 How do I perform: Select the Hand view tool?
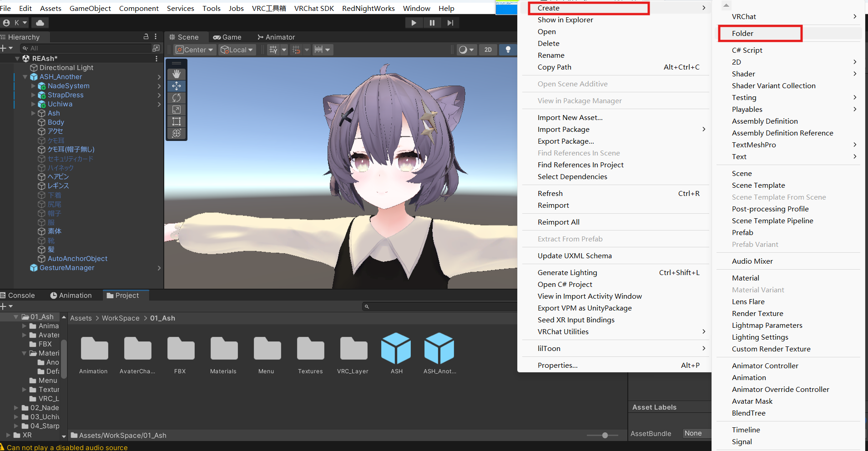click(x=177, y=74)
